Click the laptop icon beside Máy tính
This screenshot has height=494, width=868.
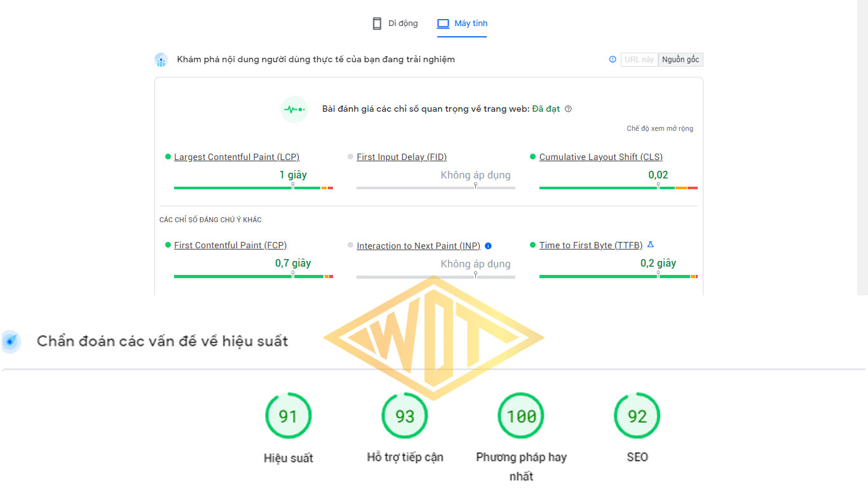coord(443,23)
